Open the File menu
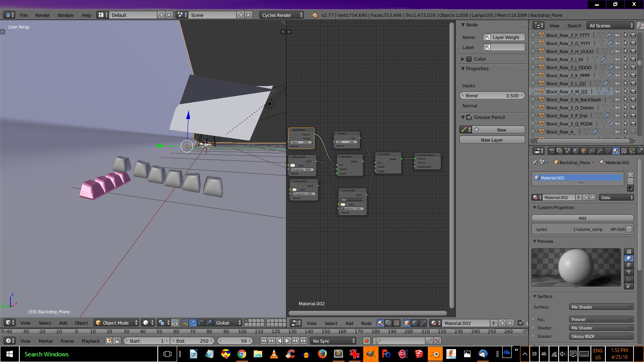The width and height of the screenshot is (644, 362). (x=24, y=15)
